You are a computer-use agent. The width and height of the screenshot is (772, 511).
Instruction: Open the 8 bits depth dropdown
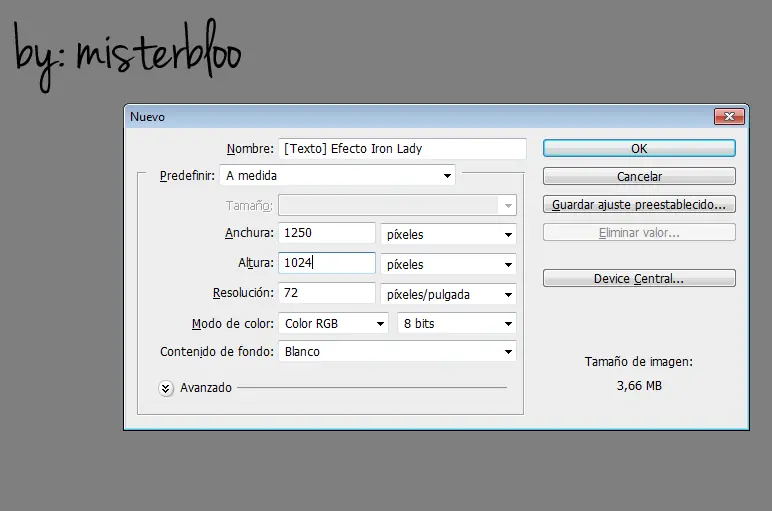(x=457, y=323)
